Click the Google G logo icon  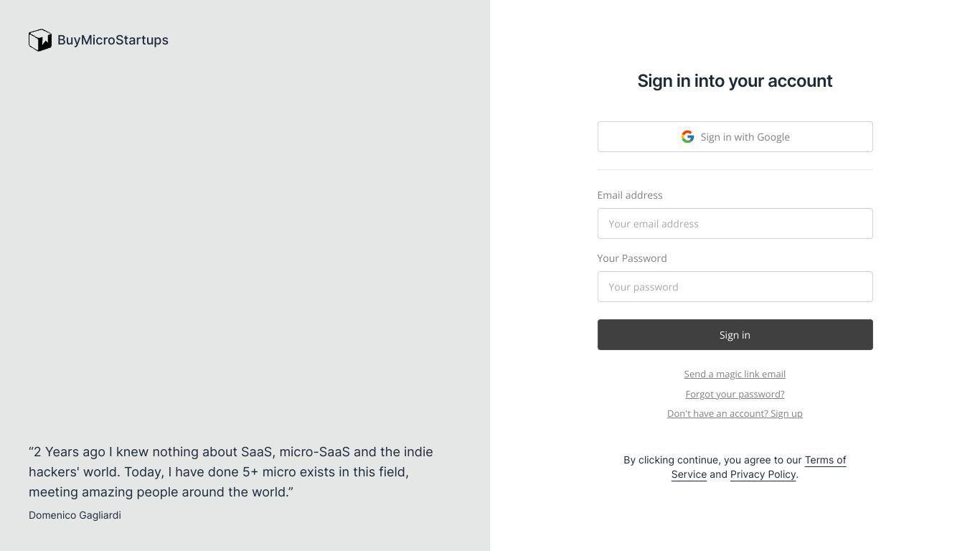point(687,136)
